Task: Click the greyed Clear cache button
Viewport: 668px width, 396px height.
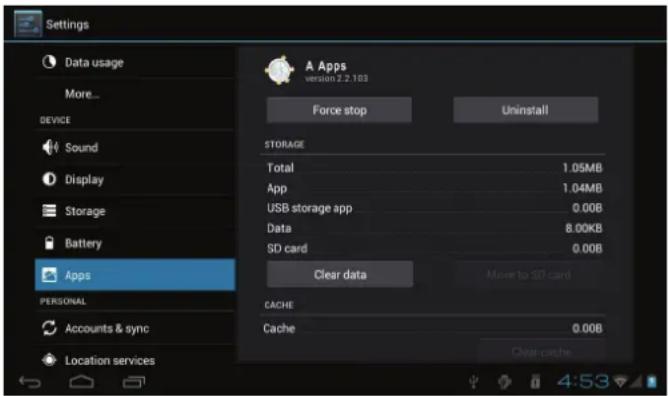Action: (541, 352)
